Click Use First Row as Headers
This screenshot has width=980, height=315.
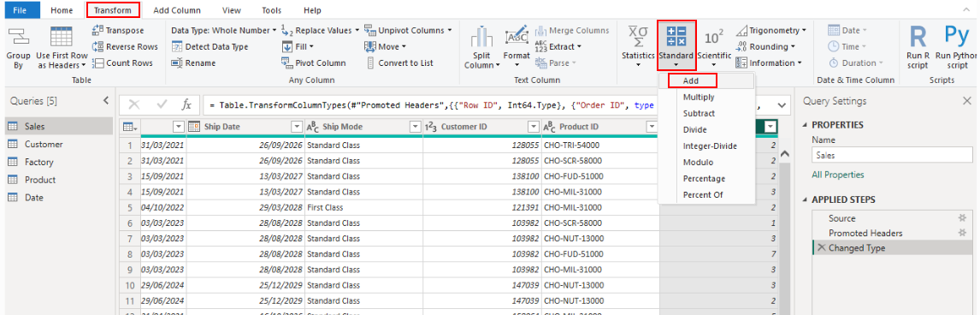(x=61, y=48)
